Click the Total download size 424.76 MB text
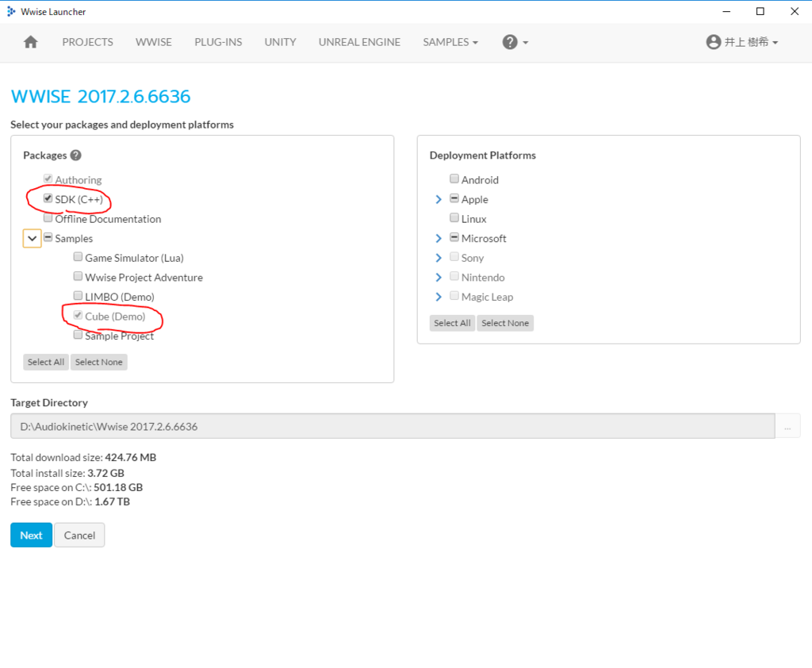This screenshot has height=668, width=812. [83, 457]
